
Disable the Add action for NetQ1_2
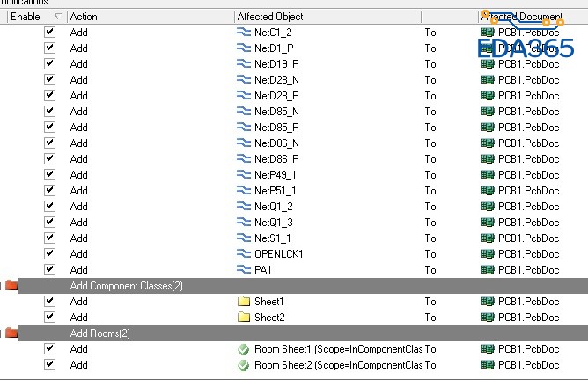click(49, 206)
